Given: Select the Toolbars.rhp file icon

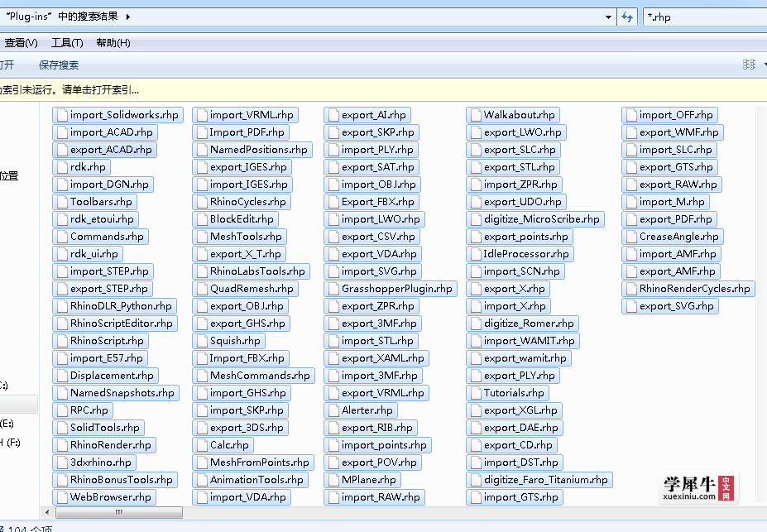Looking at the screenshot, I should (x=62, y=202).
